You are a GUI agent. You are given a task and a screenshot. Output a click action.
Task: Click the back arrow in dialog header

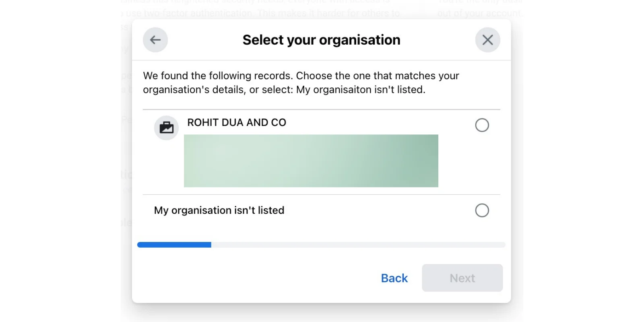[x=155, y=40]
